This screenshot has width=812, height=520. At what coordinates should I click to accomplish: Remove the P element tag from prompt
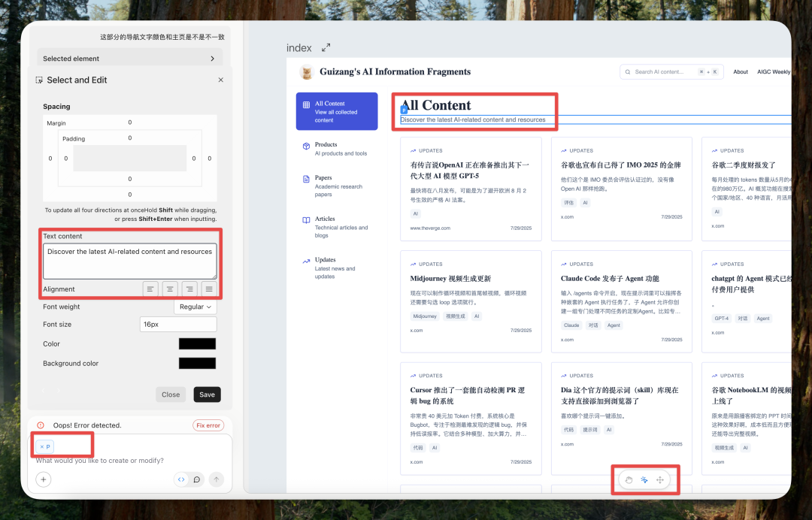pos(42,446)
